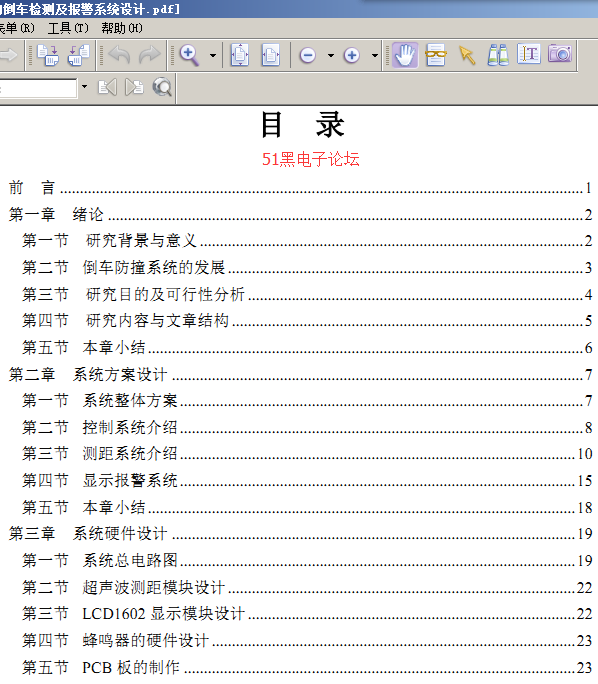Select the yellow arrow selection tool

(467, 55)
